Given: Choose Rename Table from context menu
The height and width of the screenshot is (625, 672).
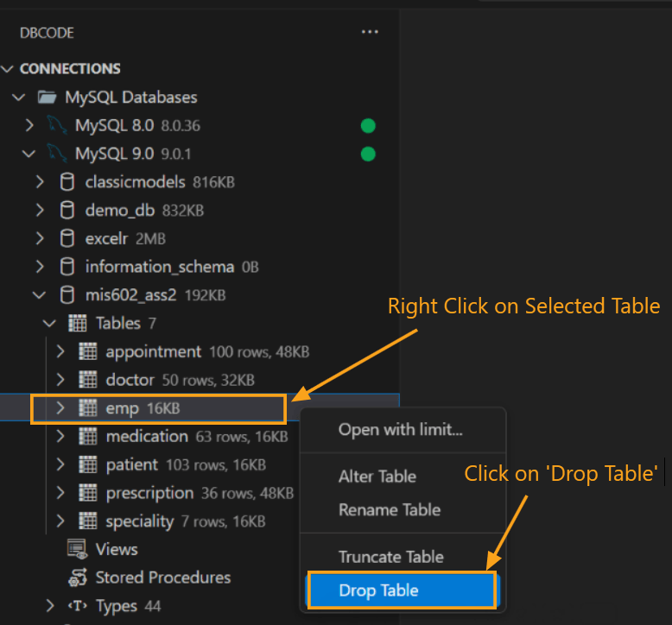Looking at the screenshot, I should [401, 510].
